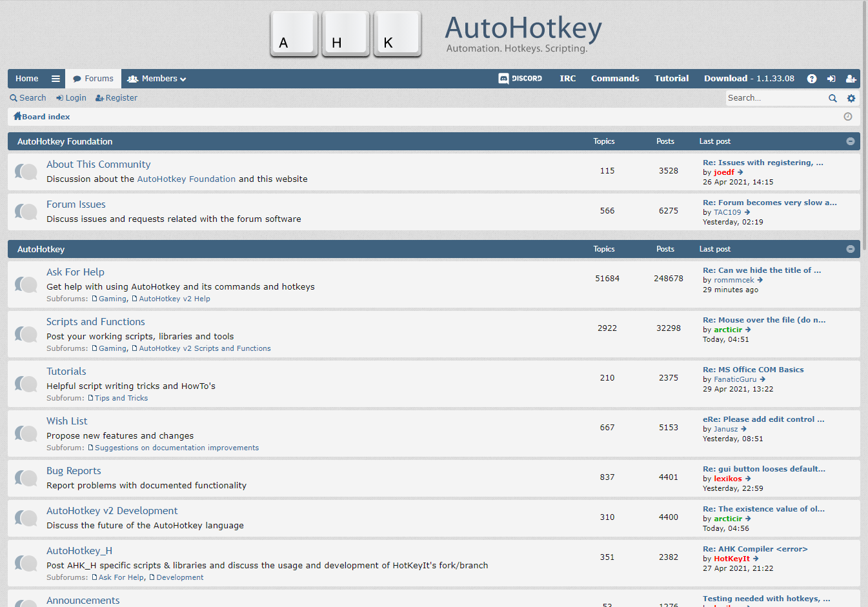Click into the Search… input field
Screen dimensions: 868x607
[x=776, y=98]
